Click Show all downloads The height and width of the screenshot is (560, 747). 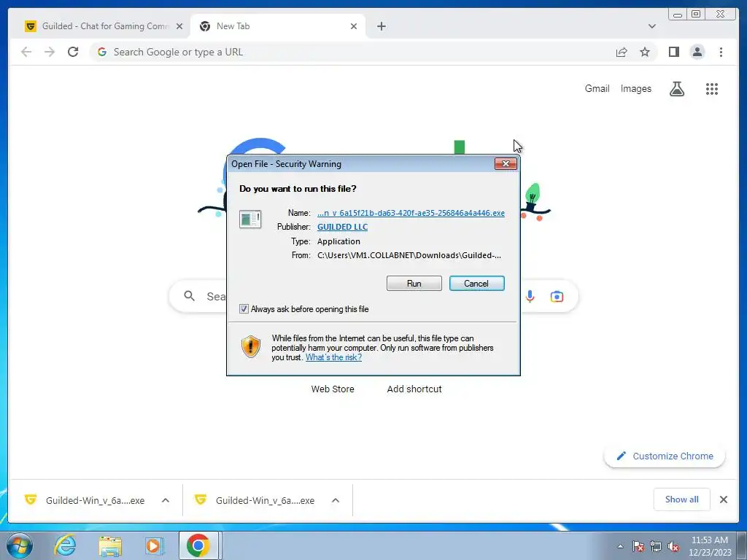(682, 499)
